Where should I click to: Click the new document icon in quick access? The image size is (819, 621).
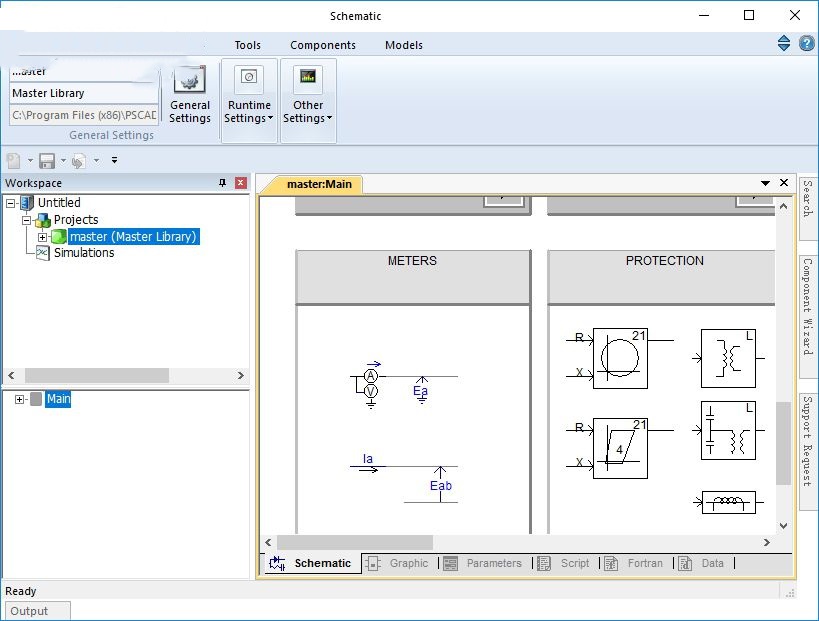[x=14, y=160]
